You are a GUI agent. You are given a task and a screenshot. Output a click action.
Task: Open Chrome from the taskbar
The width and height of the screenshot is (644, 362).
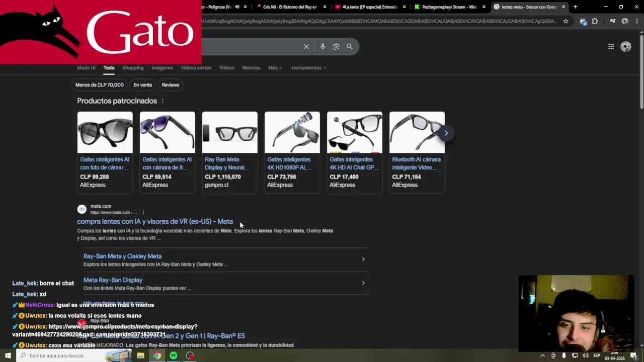click(x=157, y=355)
